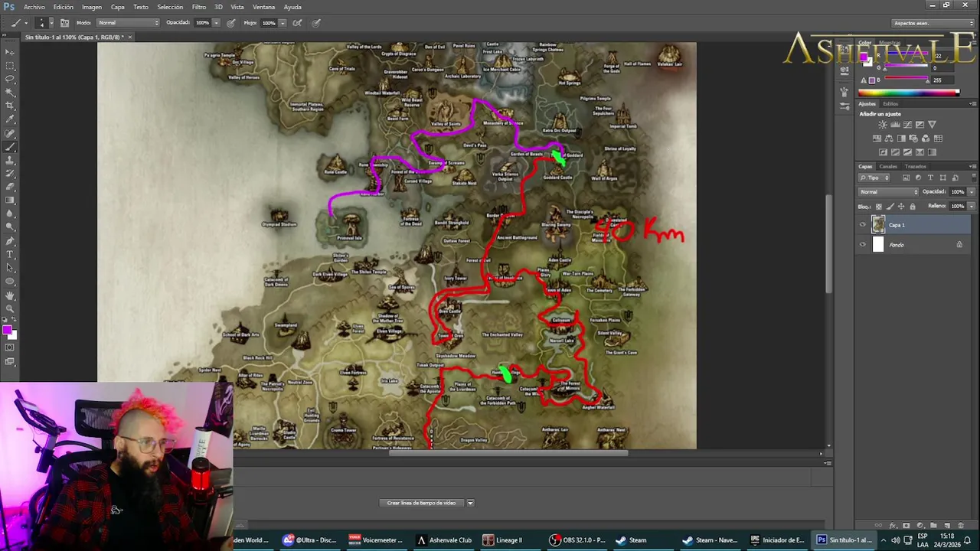This screenshot has height=551, width=980.
Task: Add a Vibrance adjustment
Action: pos(932,124)
